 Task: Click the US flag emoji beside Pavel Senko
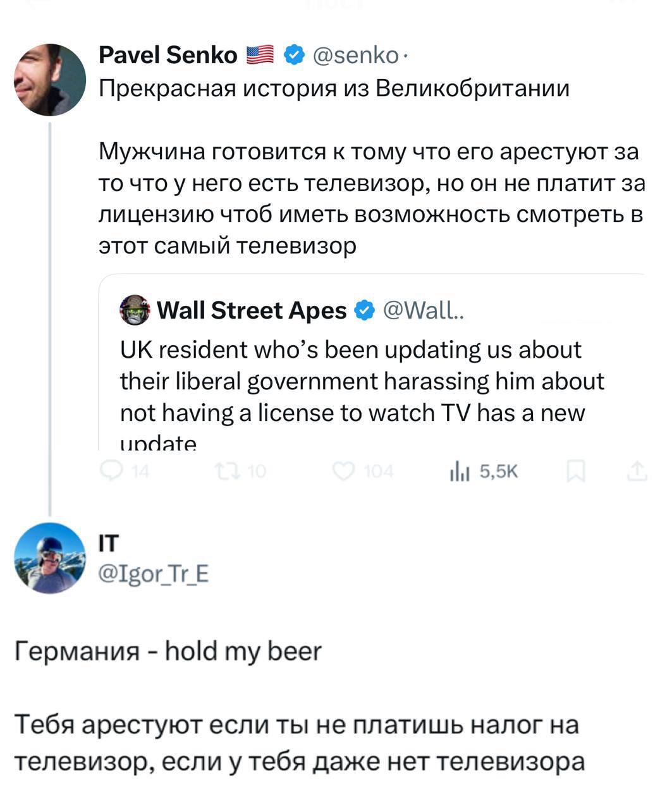point(259,56)
